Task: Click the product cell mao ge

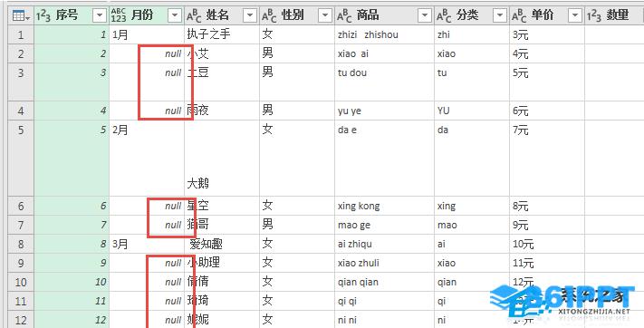Action: pos(384,225)
